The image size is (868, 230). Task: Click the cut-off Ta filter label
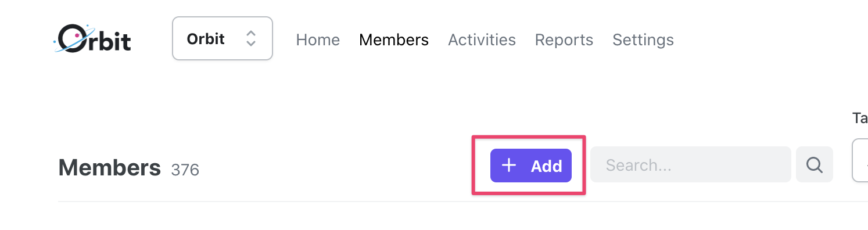pyautogui.click(x=860, y=118)
